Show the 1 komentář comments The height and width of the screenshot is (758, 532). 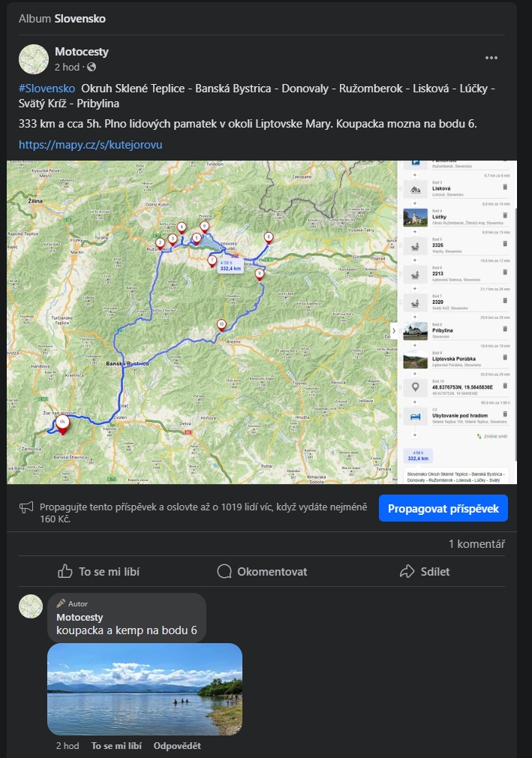[x=476, y=544]
